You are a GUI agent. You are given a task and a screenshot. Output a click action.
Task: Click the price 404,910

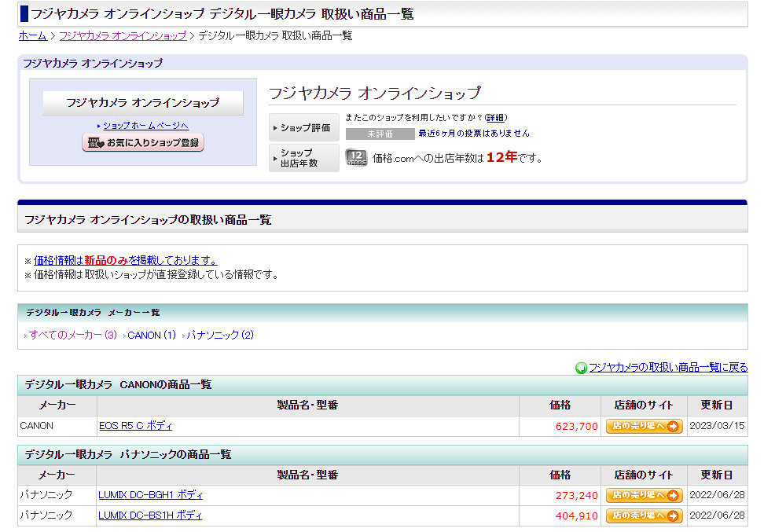[x=576, y=516]
